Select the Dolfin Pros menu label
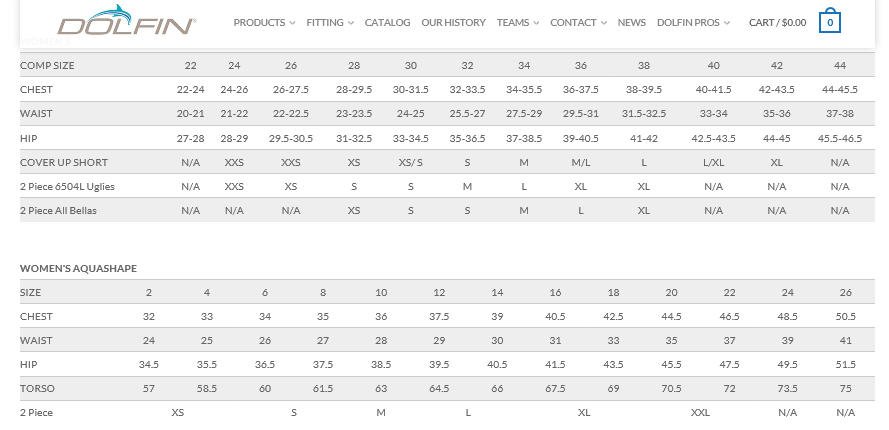 (x=688, y=23)
